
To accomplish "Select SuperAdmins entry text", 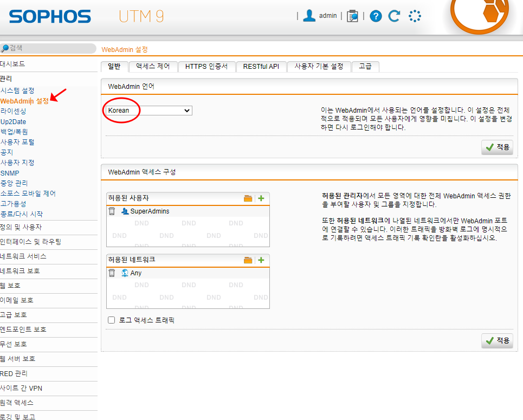I will point(150,211).
